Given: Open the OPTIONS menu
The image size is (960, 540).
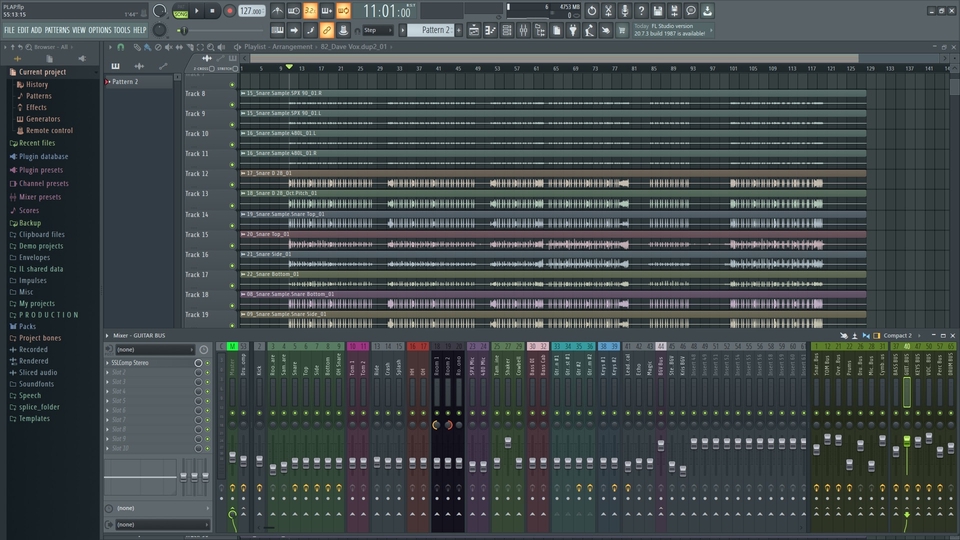Looking at the screenshot, I should tap(100, 30).
